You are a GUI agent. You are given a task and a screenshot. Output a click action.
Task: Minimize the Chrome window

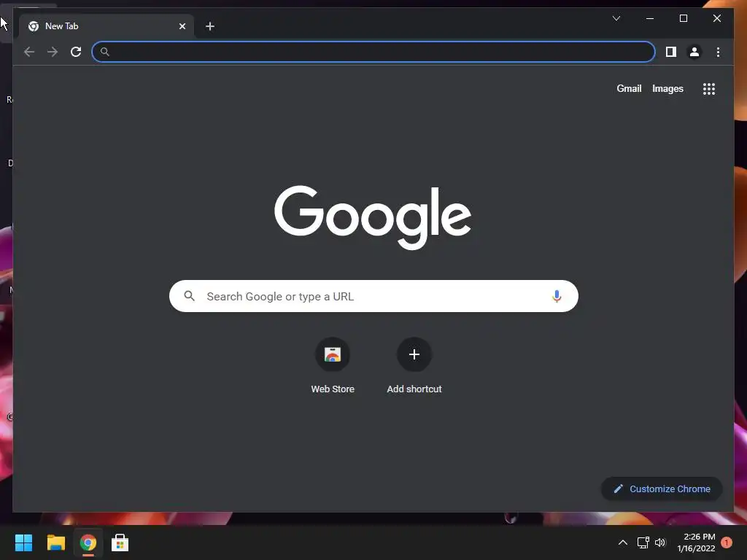point(650,18)
